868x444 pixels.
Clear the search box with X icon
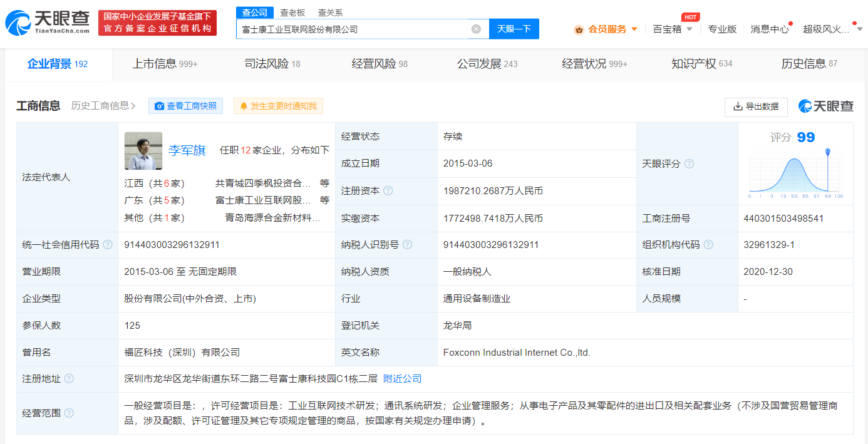(x=476, y=29)
